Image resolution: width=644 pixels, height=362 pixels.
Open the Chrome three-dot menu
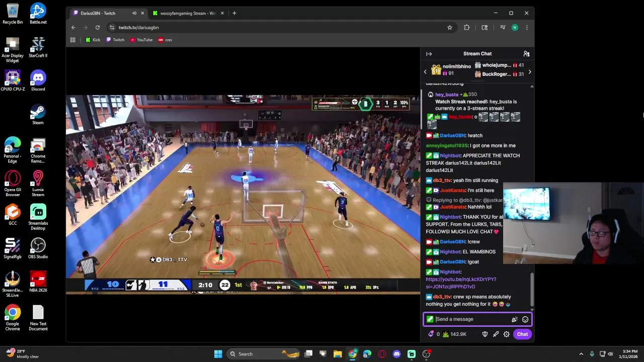pos(527,28)
